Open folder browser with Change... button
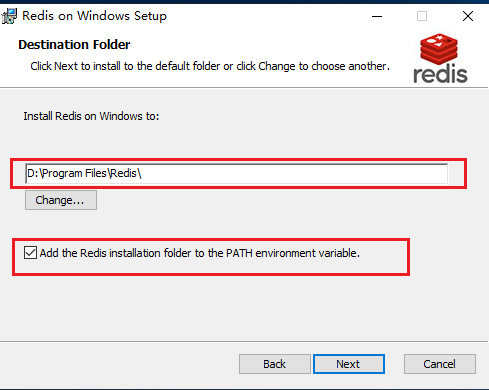Viewport: 489px width, 390px height. click(x=61, y=200)
